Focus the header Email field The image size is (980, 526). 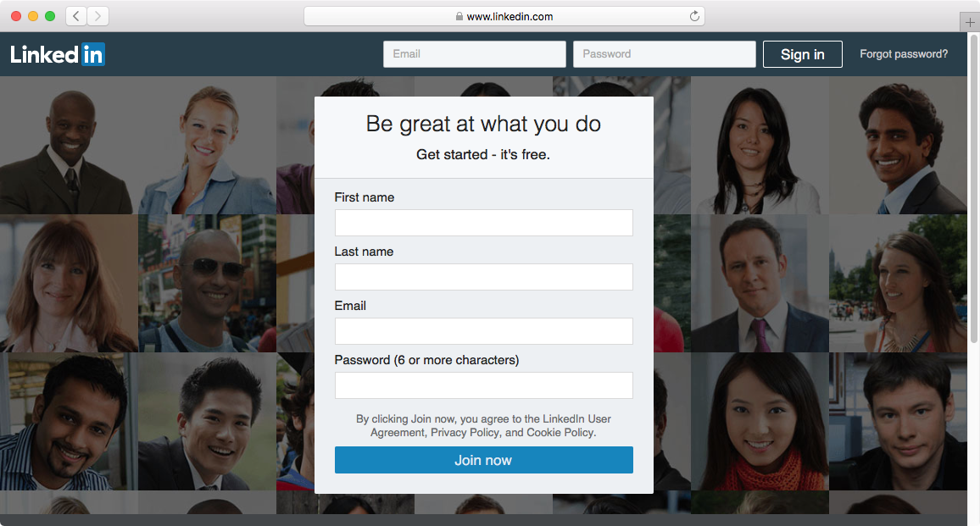pyautogui.click(x=475, y=54)
